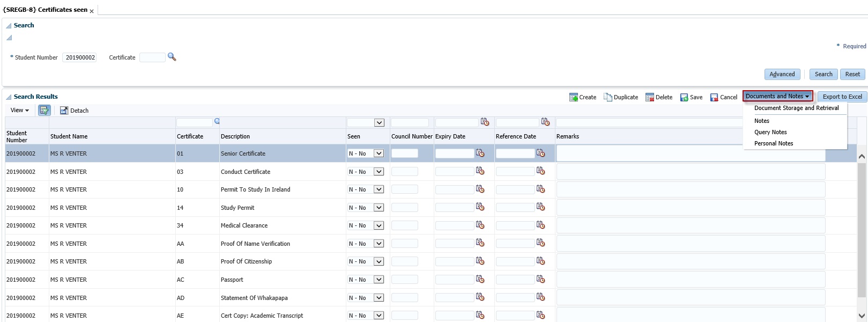The height and width of the screenshot is (322, 868).
Task: Click the Cancel icon in toolbar
Action: coord(714,97)
